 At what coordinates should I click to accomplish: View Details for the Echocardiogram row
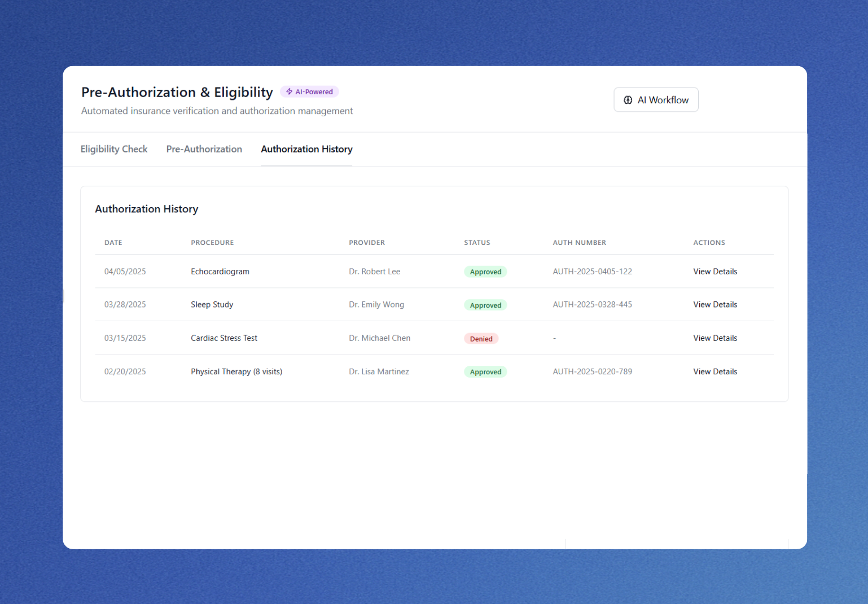pos(715,272)
